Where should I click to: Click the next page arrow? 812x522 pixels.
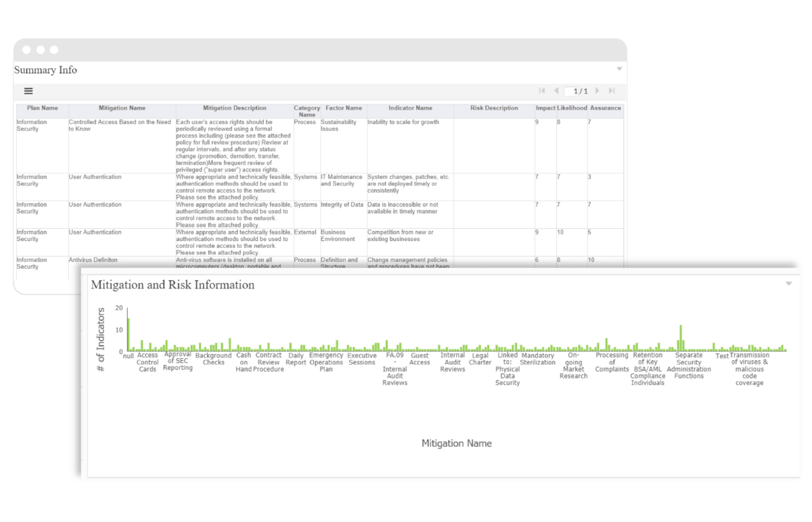tap(598, 90)
